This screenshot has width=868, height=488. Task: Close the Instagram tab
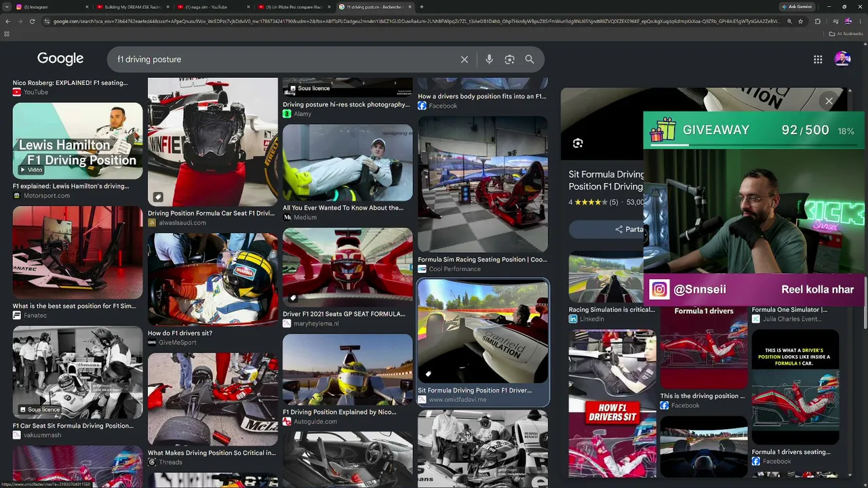(87, 7)
